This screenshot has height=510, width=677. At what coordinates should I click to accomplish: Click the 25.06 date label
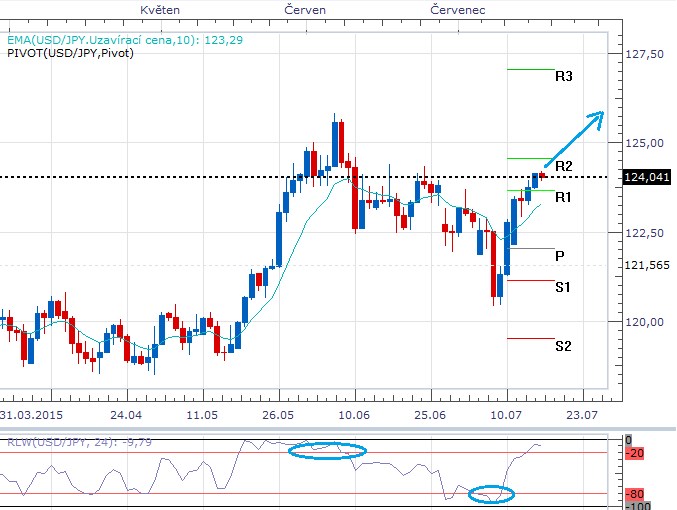pos(430,415)
